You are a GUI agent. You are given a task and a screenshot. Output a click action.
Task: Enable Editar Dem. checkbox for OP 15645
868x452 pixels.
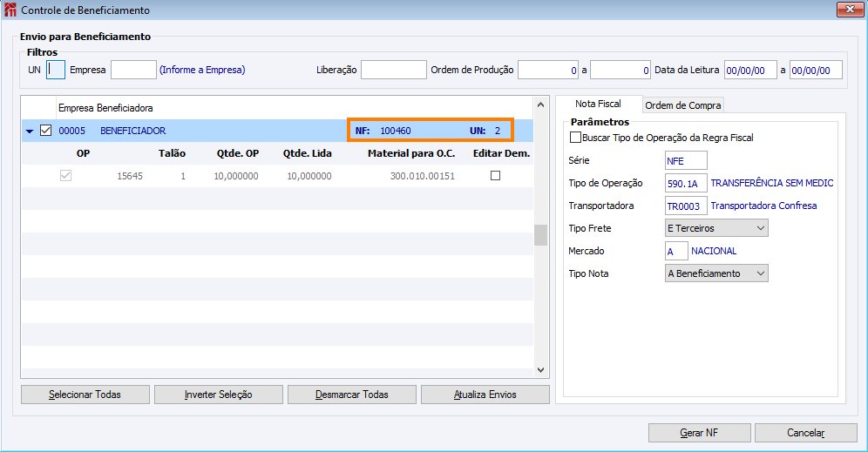pos(496,175)
